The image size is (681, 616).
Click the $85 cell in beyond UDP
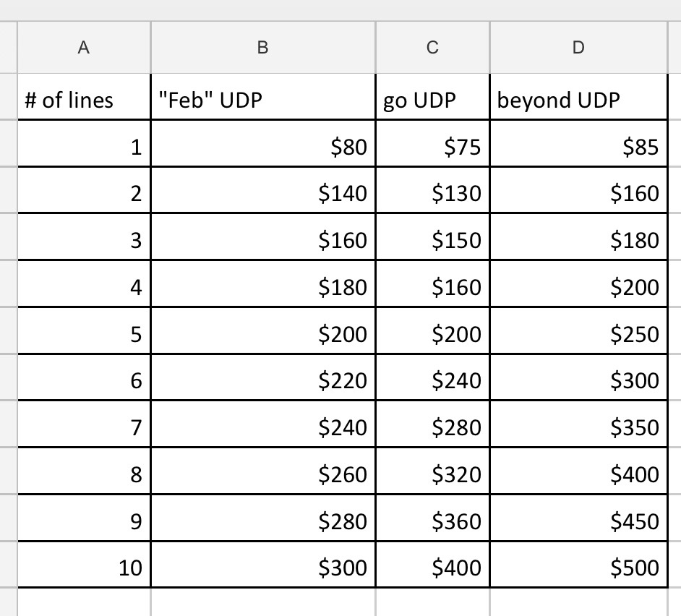click(x=578, y=147)
